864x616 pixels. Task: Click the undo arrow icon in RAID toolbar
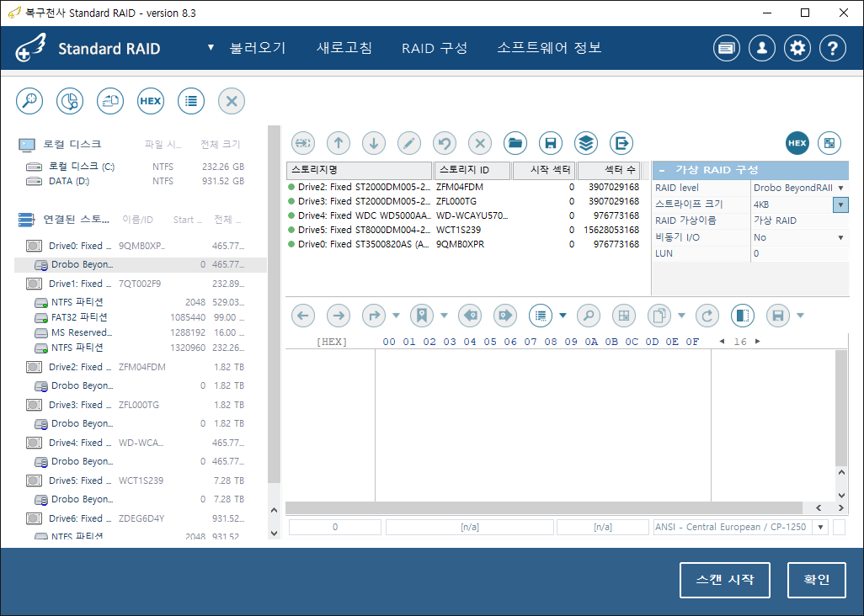[445, 143]
